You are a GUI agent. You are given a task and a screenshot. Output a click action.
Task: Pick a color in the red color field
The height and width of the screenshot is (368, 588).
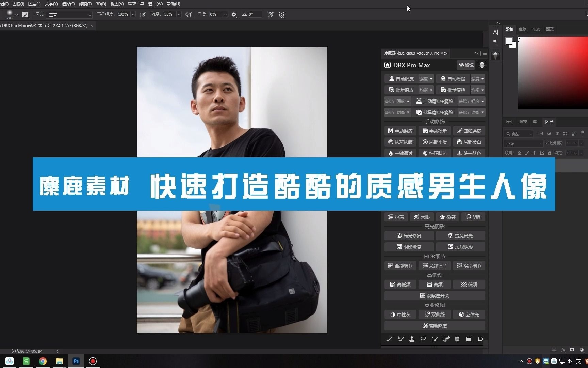coord(553,73)
